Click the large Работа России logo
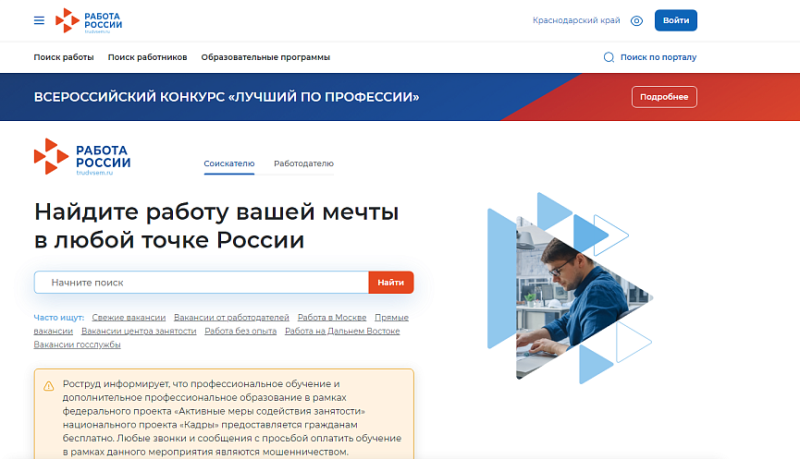The width and height of the screenshot is (800, 459). (82, 157)
